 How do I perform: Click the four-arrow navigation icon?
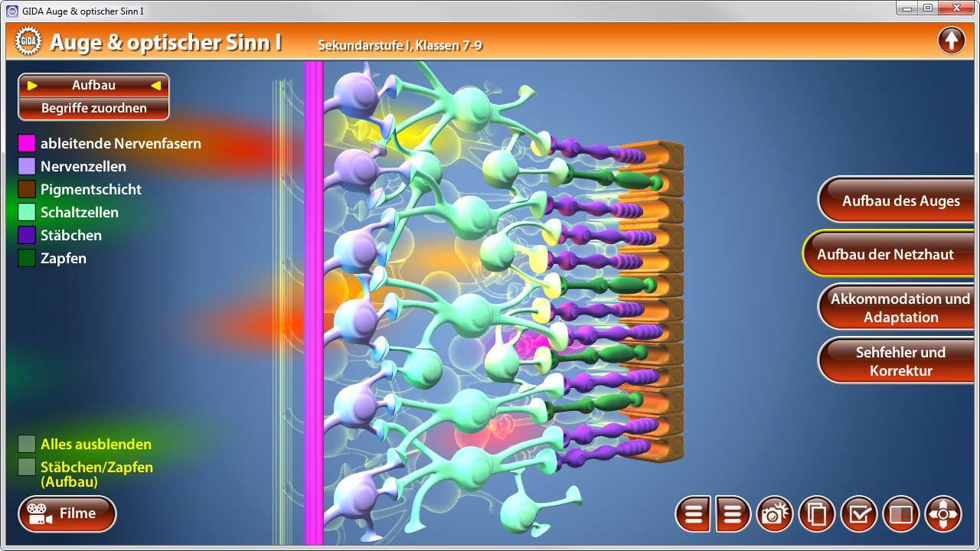pyautogui.click(x=942, y=514)
